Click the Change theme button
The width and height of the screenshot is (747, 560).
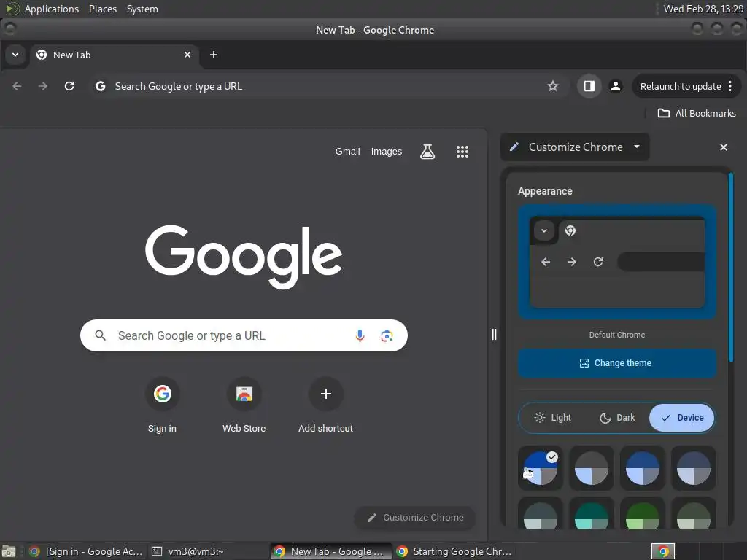coord(617,363)
